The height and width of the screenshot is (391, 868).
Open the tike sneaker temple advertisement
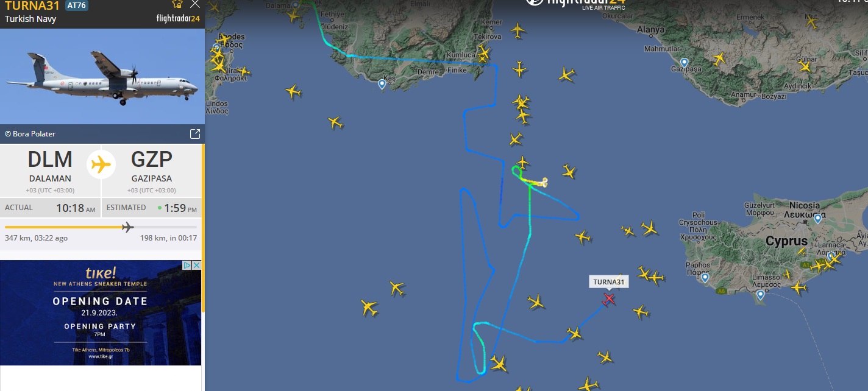pos(101,312)
